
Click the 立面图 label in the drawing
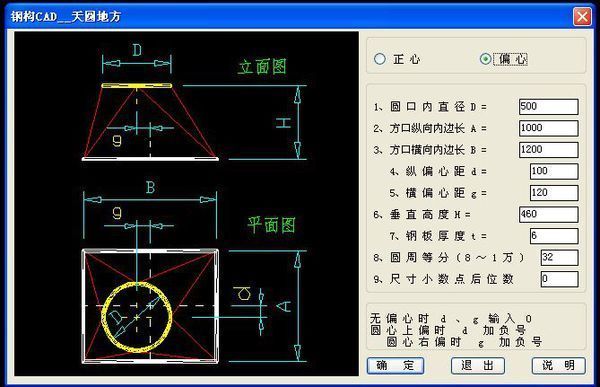point(262,67)
